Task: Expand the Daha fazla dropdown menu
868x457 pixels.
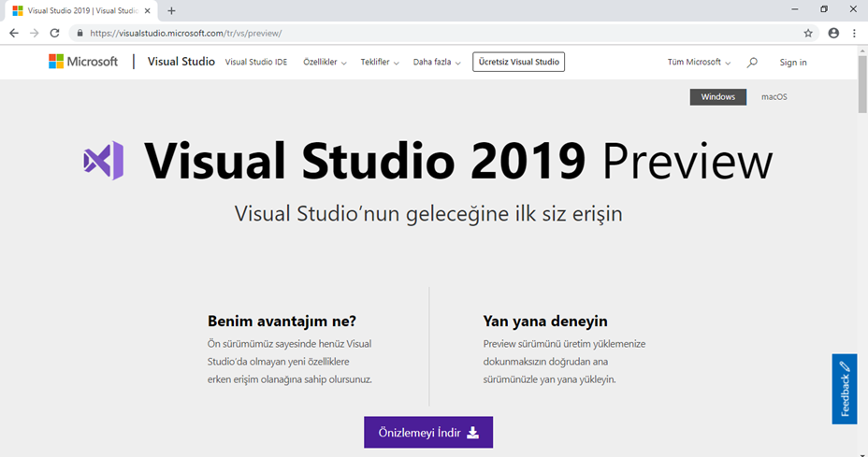Action: (x=437, y=62)
